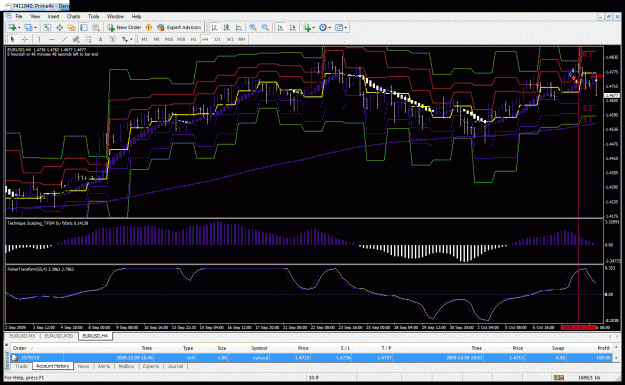The height and width of the screenshot is (385, 625).
Task: Draw a horizontal line tool
Action: 51,39
